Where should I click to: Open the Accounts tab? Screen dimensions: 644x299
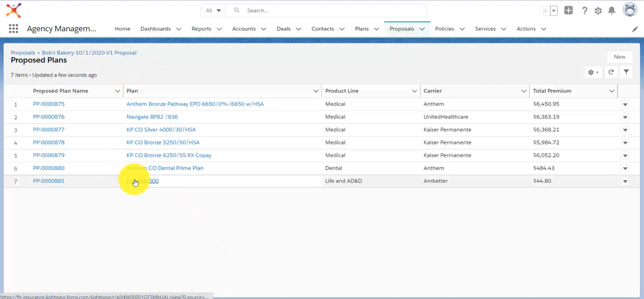pyautogui.click(x=244, y=29)
